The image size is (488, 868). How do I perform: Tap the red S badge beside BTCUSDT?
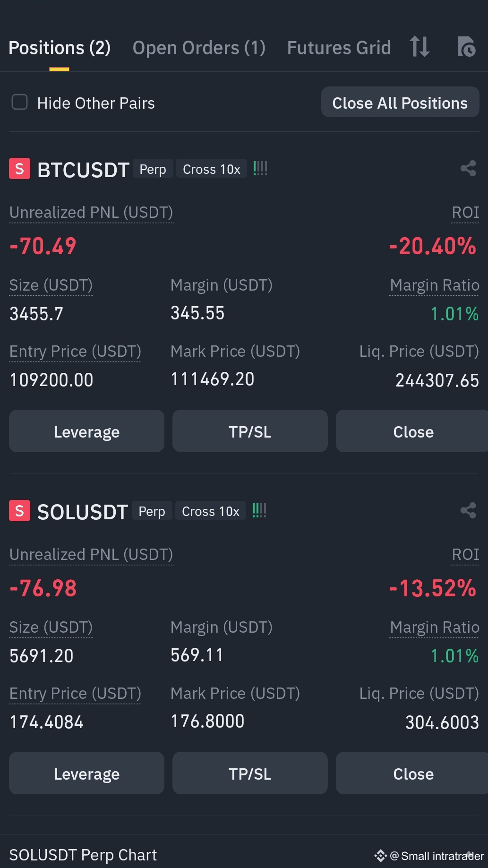tap(19, 169)
